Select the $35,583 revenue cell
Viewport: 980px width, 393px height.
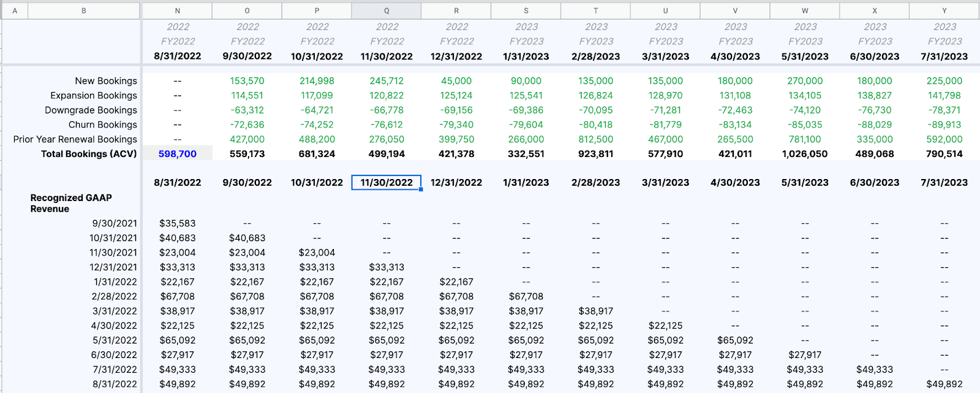(x=178, y=223)
